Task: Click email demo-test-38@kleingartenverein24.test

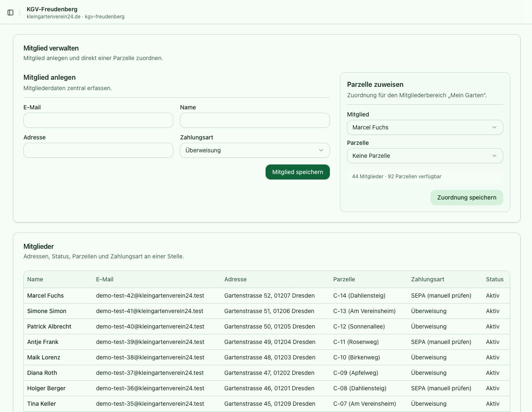Action: pyautogui.click(x=150, y=357)
